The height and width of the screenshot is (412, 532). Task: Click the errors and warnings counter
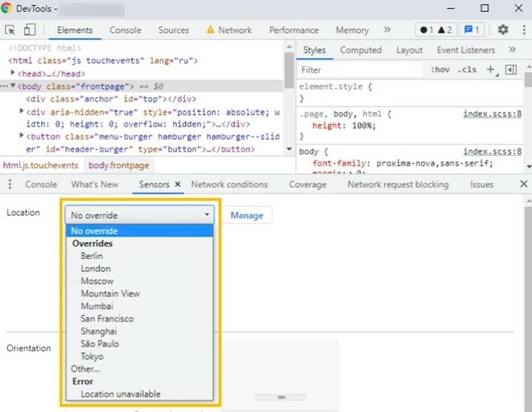pyautogui.click(x=436, y=30)
